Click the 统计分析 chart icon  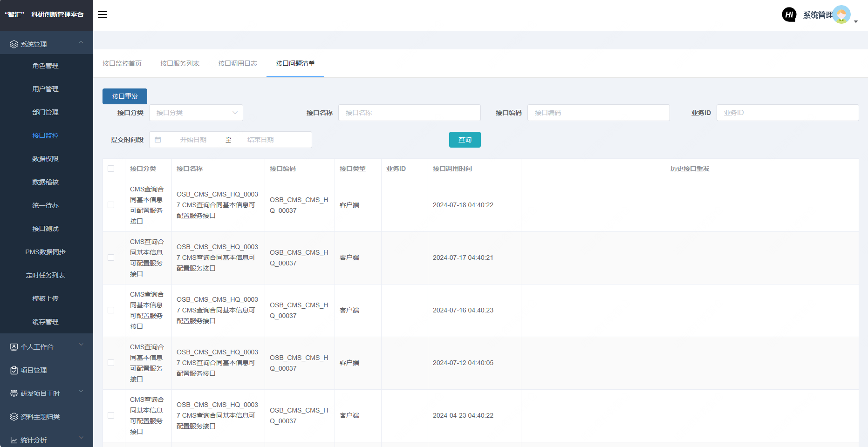pyautogui.click(x=14, y=440)
